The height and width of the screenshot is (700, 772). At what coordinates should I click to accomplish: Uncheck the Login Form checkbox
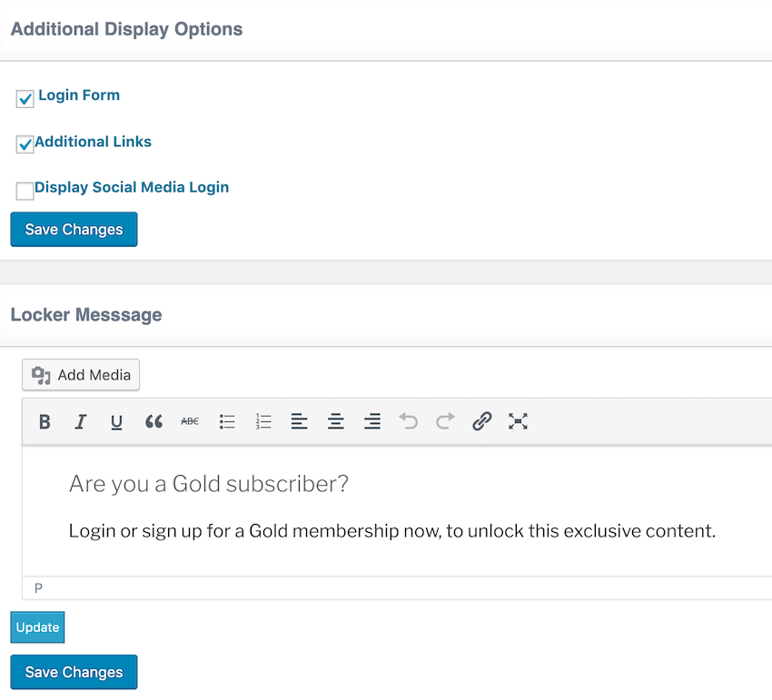coord(25,98)
